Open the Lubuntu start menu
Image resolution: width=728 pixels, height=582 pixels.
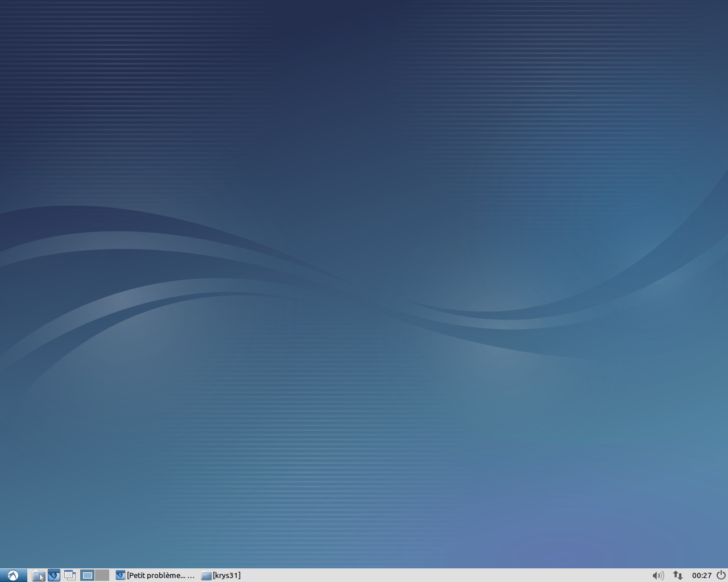coord(13,575)
